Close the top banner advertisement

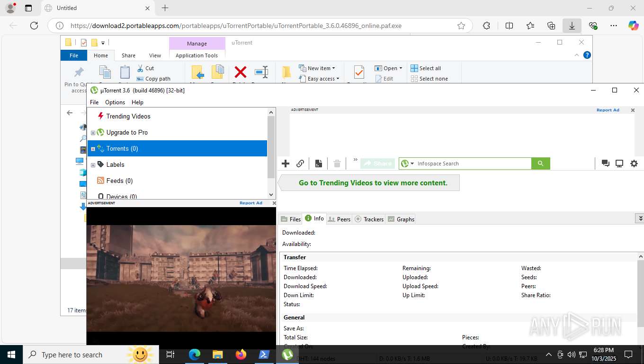[x=633, y=110]
